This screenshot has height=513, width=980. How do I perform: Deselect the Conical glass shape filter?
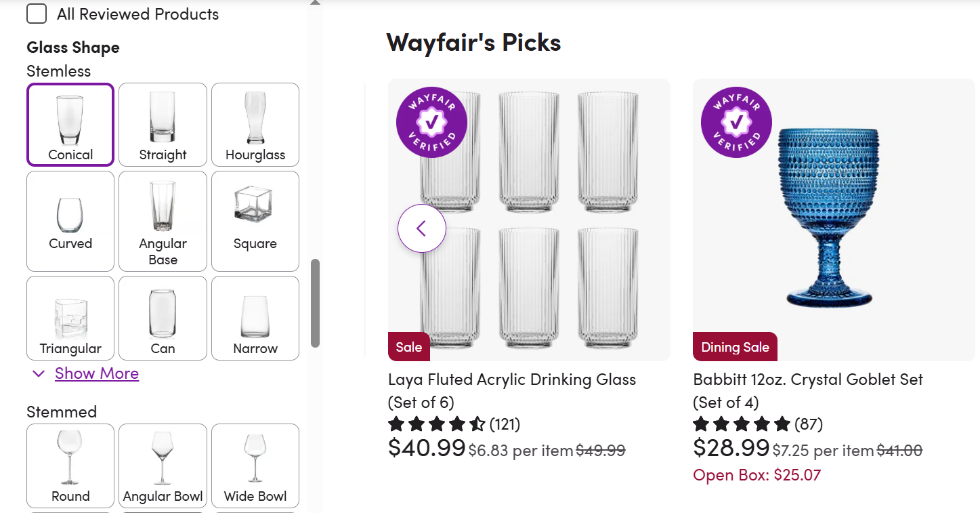[x=70, y=125]
